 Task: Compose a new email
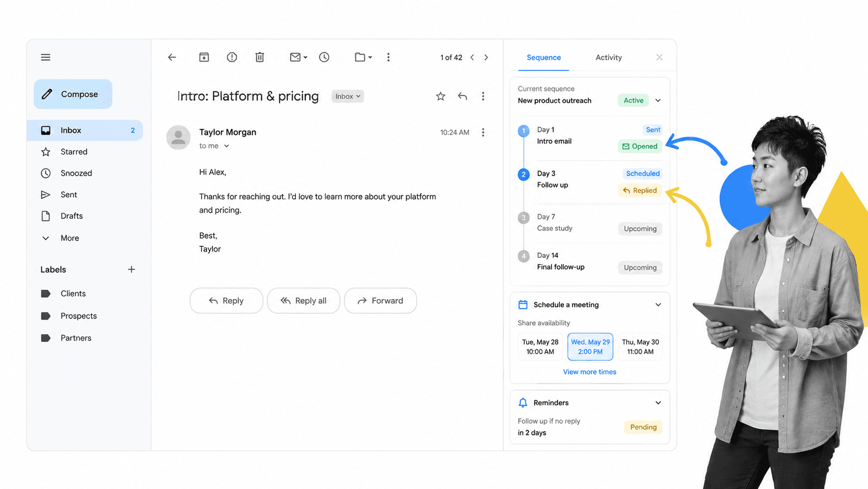73,94
